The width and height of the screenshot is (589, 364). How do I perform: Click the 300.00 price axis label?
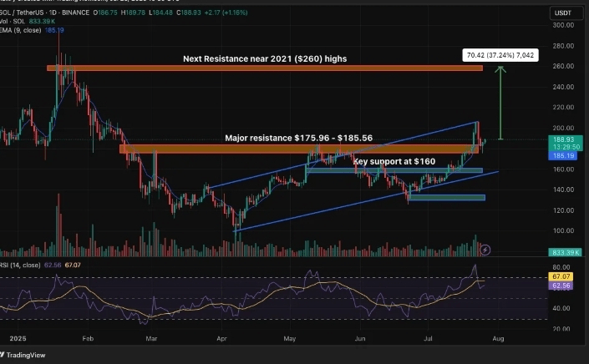(563, 26)
